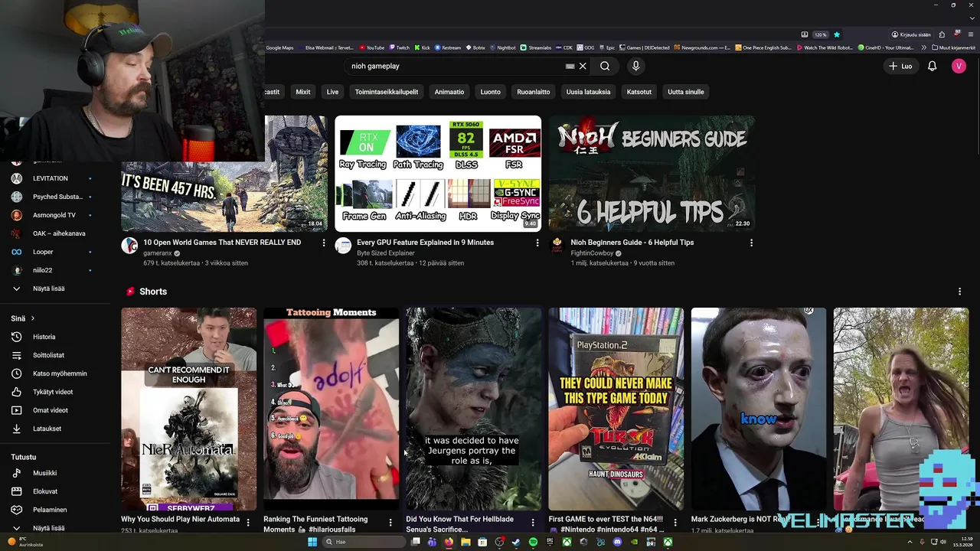Open Tykätyt videot liked videos
The image size is (980, 551).
click(54, 392)
